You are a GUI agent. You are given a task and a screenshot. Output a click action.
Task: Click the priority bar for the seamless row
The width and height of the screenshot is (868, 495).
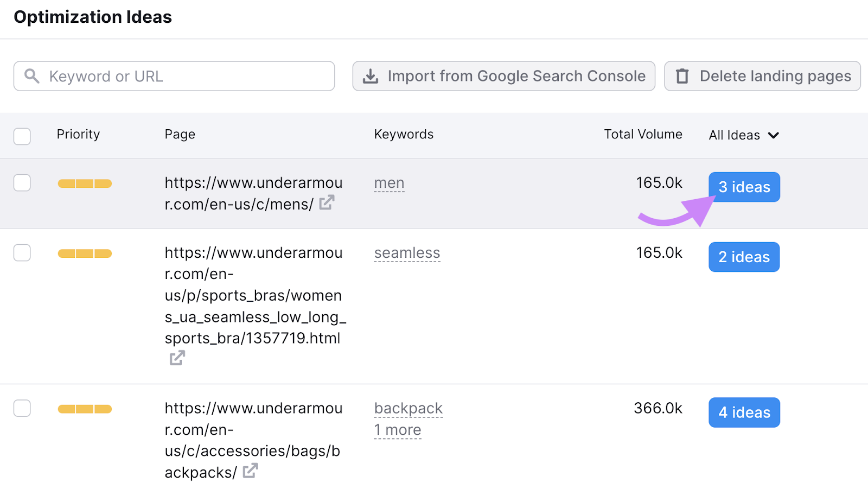point(85,253)
